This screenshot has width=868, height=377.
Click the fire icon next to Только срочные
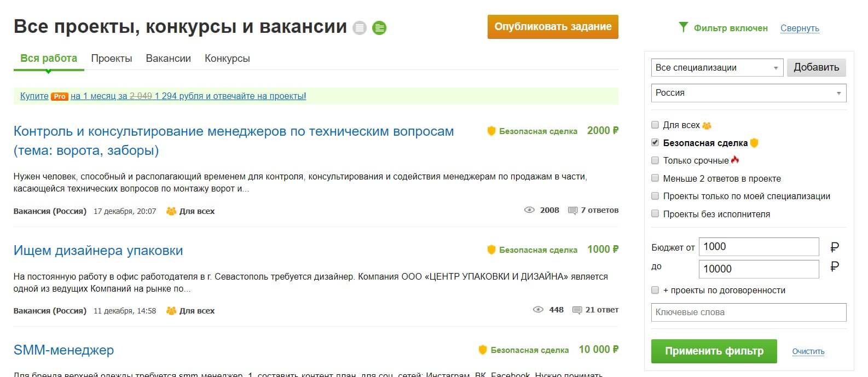(x=735, y=160)
